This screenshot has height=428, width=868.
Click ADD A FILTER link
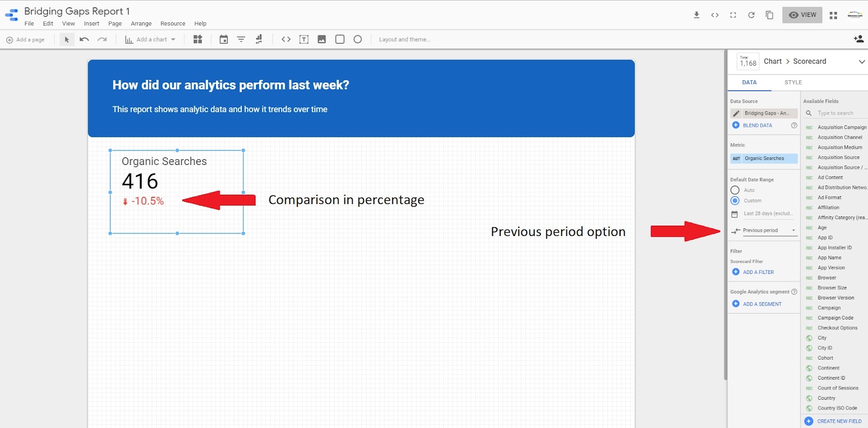click(x=758, y=272)
